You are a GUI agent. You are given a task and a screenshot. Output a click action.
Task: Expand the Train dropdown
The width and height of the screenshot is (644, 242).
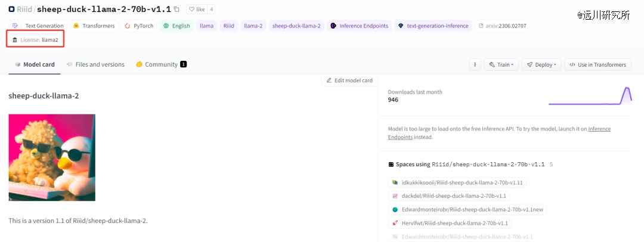(x=501, y=64)
